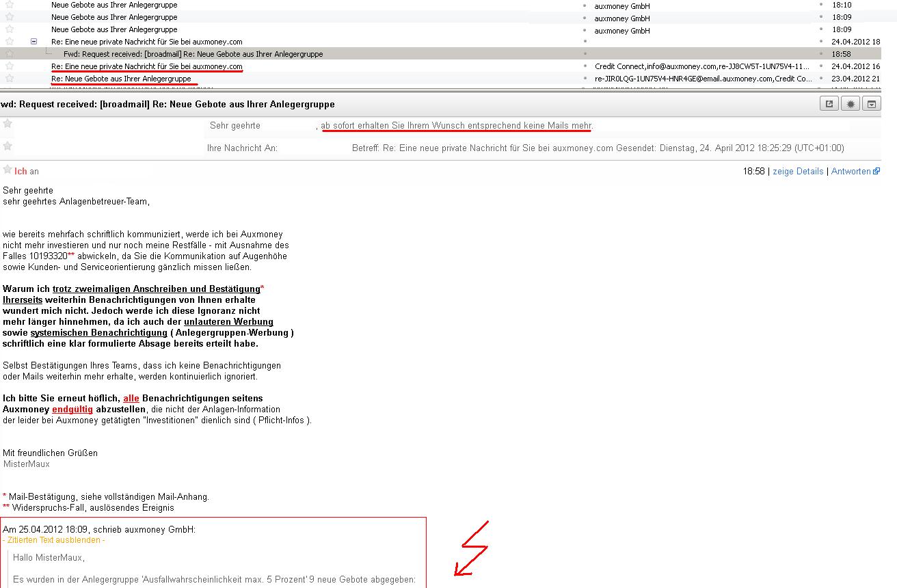
Task: Star the first 'Neue Gebote' message at 18:10
Action: pos(10,5)
